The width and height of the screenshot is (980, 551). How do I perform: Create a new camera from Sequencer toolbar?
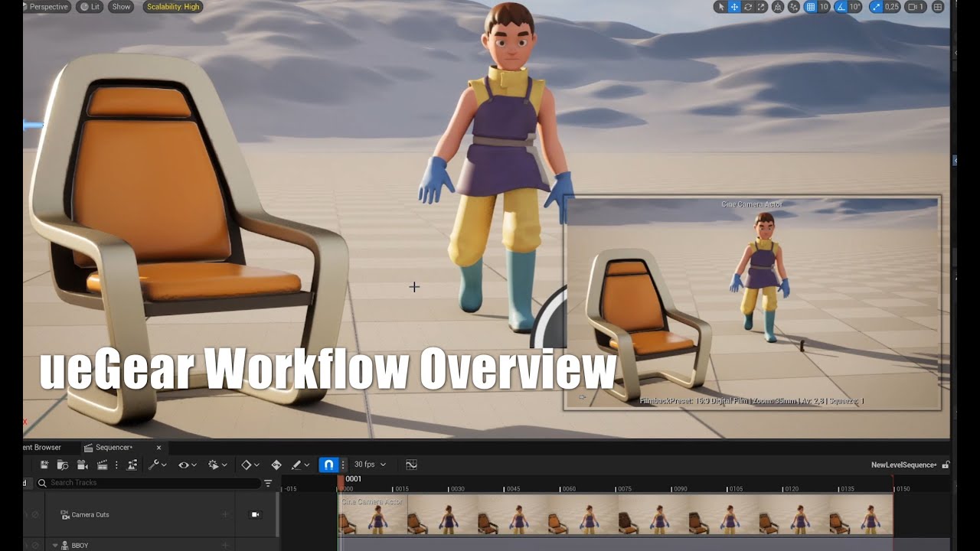click(83, 465)
